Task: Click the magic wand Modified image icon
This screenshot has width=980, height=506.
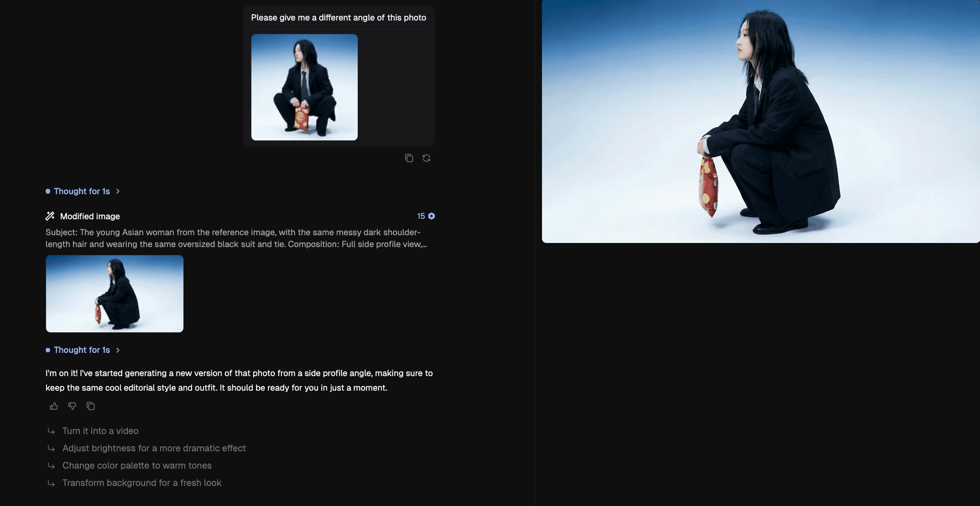Action: 50,216
